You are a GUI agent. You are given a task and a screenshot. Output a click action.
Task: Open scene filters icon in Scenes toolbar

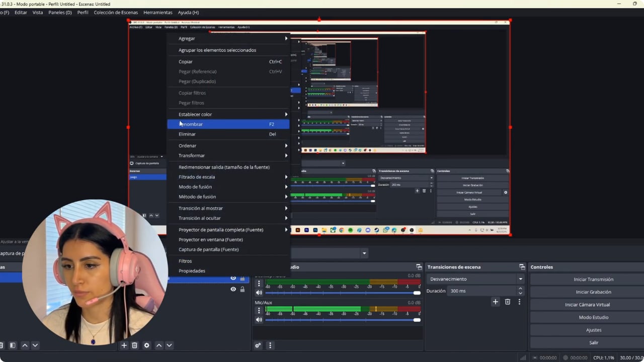coord(13,345)
